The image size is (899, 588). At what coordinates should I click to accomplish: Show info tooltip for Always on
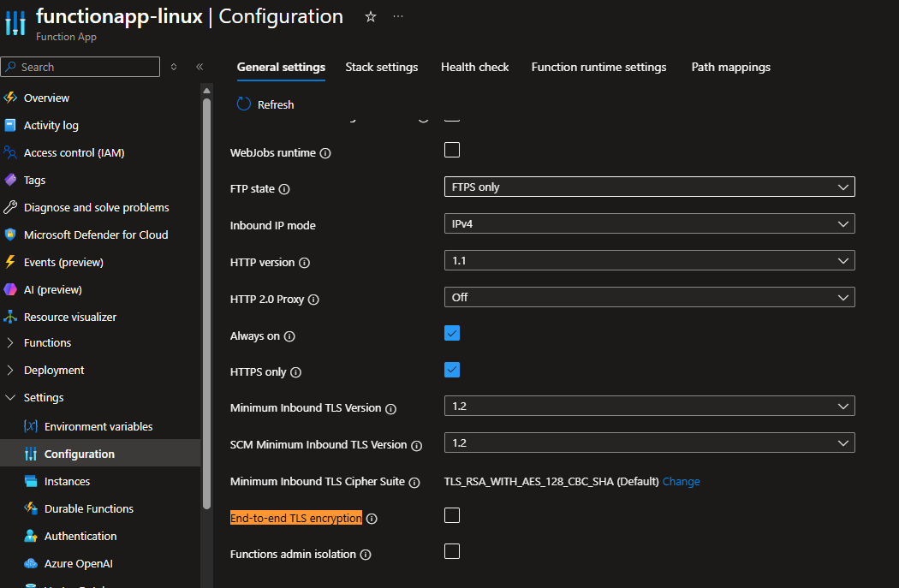coord(289,336)
